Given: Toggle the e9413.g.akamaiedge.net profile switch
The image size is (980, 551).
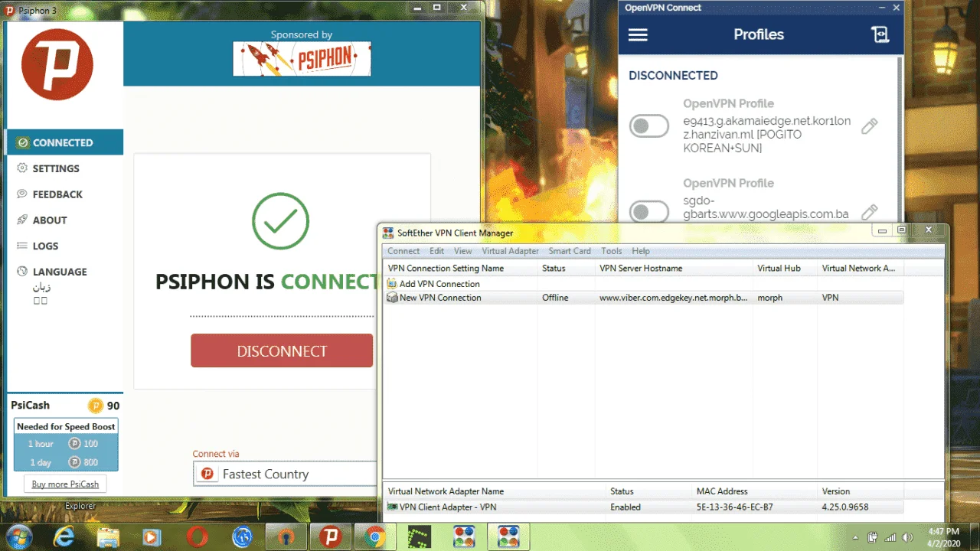Looking at the screenshot, I should tap(649, 126).
